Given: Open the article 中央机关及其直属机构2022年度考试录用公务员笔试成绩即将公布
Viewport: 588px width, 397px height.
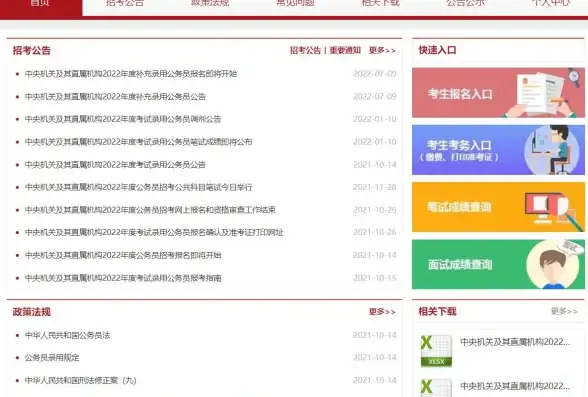Looking at the screenshot, I should pos(138,142).
